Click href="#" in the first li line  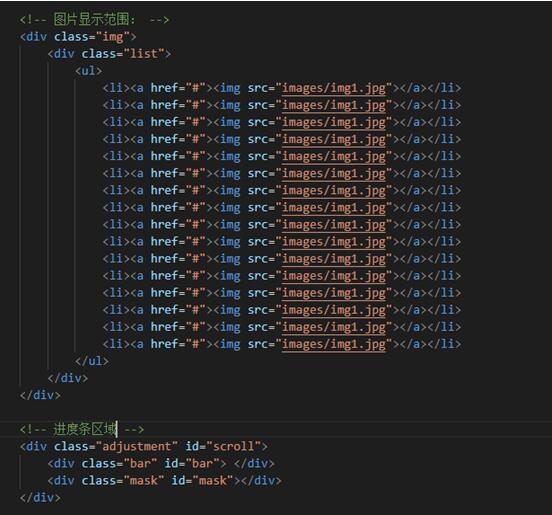(x=178, y=88)
